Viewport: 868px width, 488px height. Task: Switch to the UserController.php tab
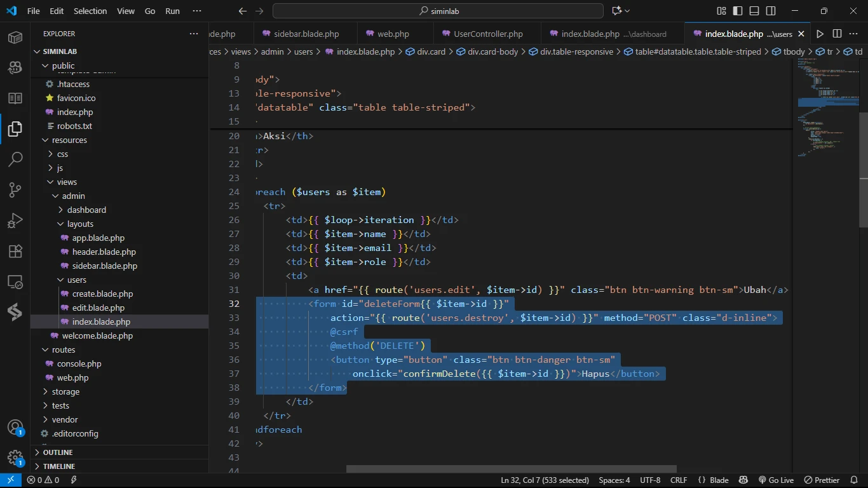pyautogui.click(x=487, y=34)
